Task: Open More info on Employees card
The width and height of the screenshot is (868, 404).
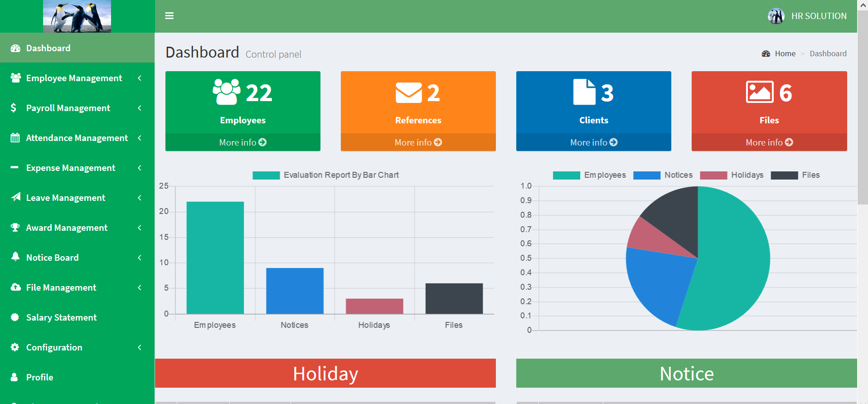Action: 242,142
